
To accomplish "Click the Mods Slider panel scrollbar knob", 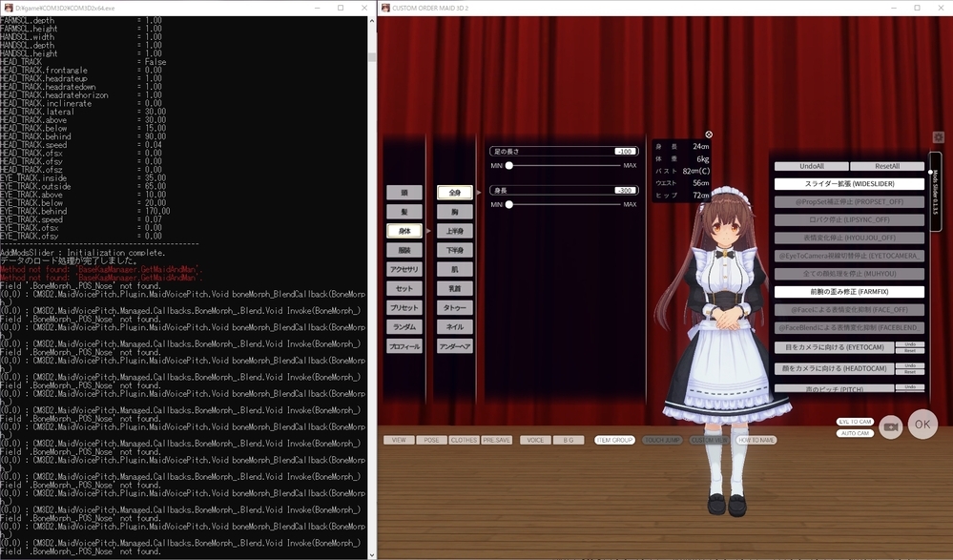I will (x=930, y=172).
